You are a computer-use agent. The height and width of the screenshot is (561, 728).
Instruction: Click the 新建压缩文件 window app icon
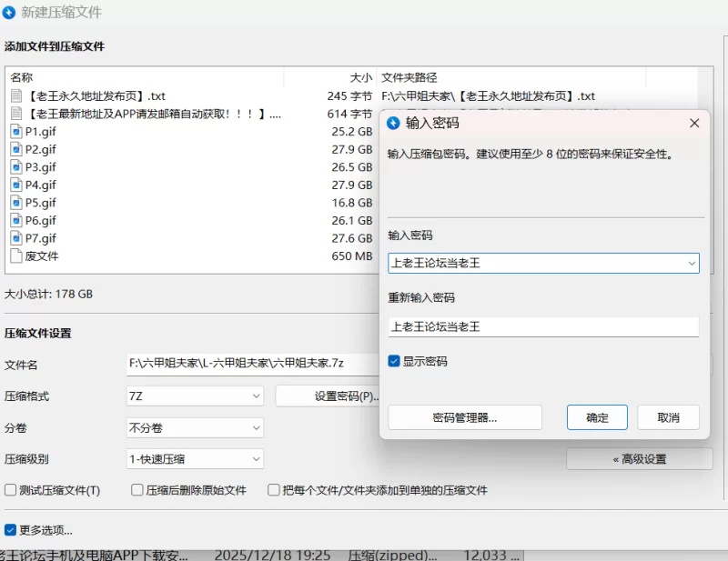coord(9,13)
